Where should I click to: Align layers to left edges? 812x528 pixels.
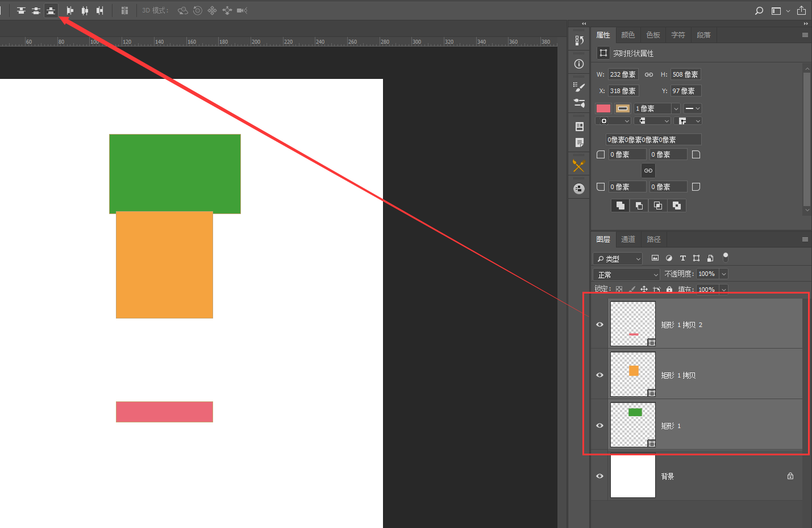pyautogui.click(x=70, y=11)
